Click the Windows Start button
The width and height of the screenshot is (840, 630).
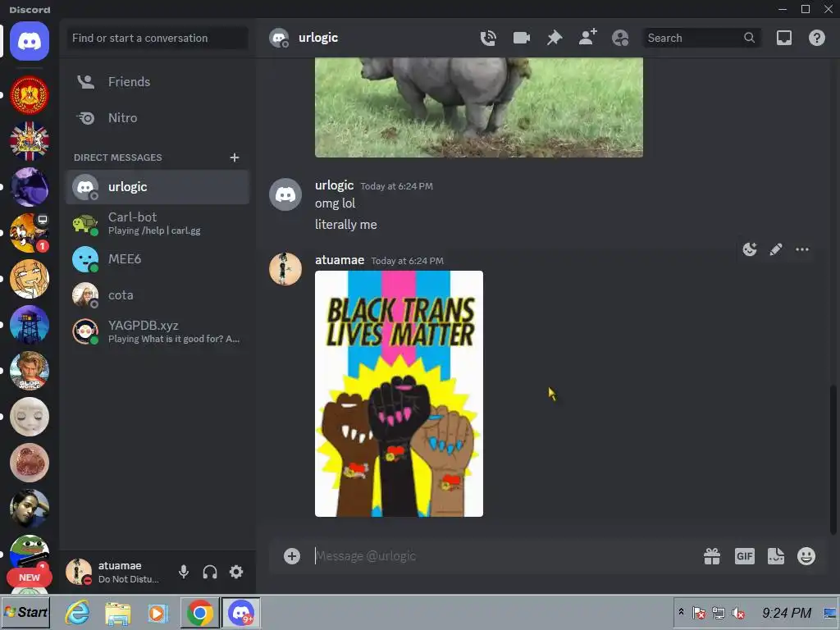pyautogui.click(x=25, y=612)
